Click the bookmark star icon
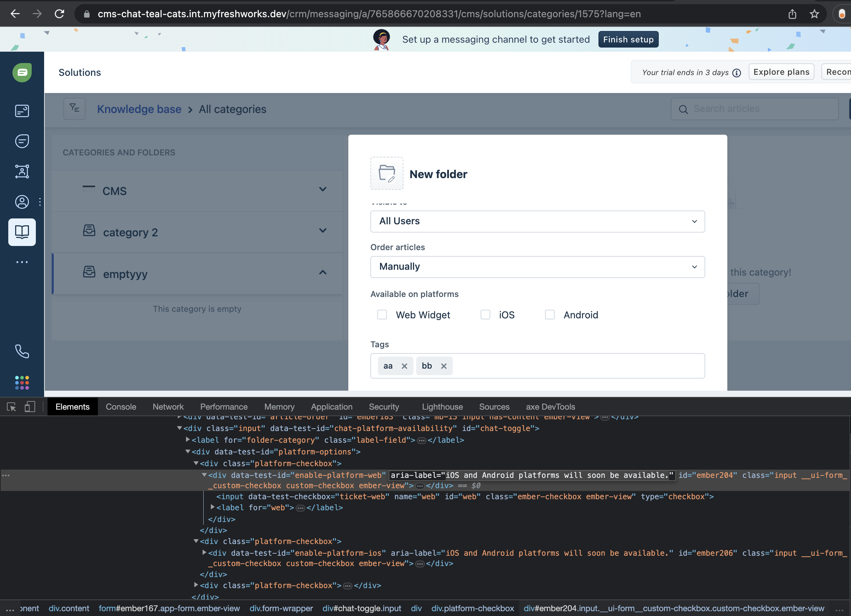Viewport: 851px width, 616px height. (814, 14)
